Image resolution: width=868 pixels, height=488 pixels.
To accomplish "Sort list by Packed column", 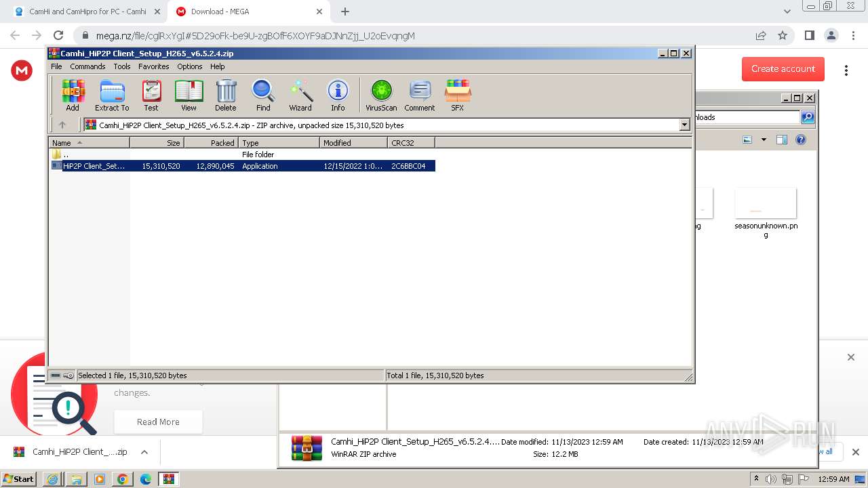I will tap(211, 142).
